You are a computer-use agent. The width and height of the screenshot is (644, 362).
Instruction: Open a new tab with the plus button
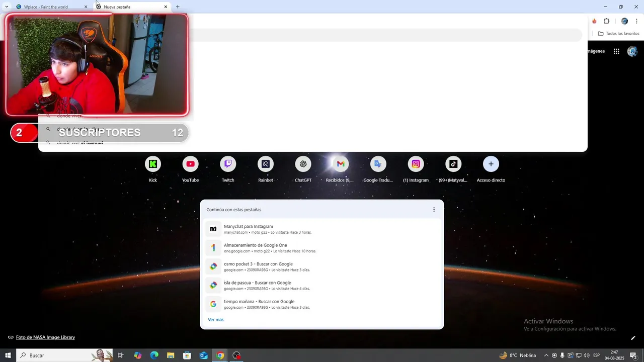pyautogui.click(x=178, y=7)
